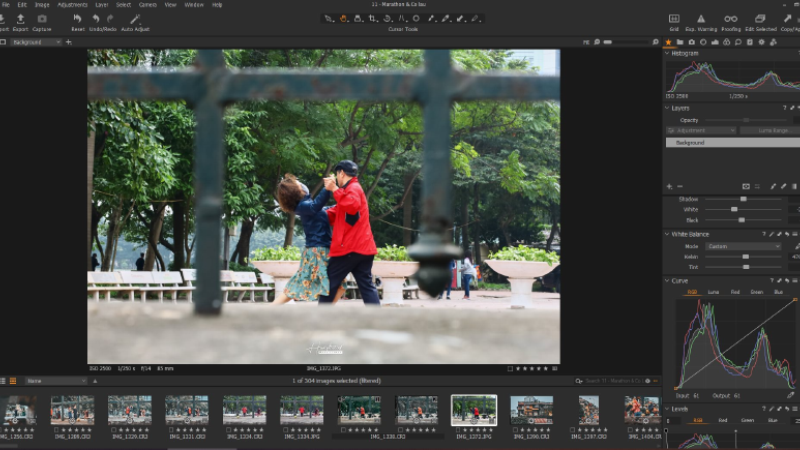Switch Curve to the Luma tab
Viewport: 800px width, 450px height.
713,292
